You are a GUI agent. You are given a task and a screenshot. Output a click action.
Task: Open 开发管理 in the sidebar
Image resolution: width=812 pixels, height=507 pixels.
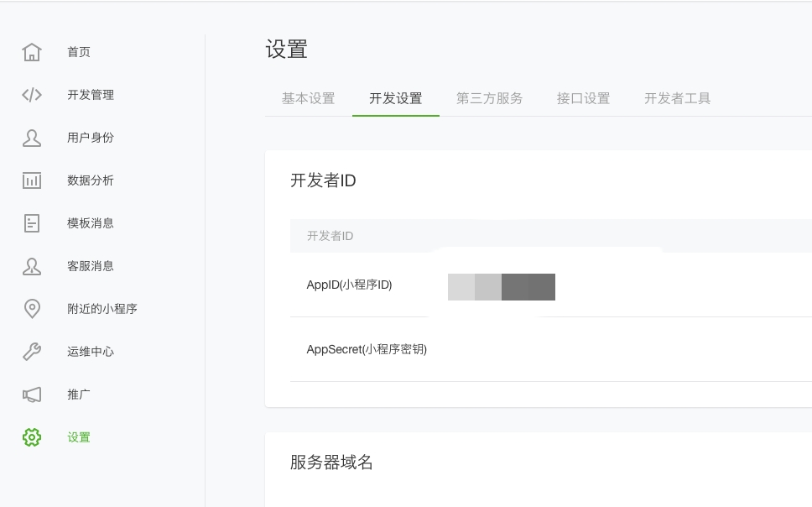point(91,95)
